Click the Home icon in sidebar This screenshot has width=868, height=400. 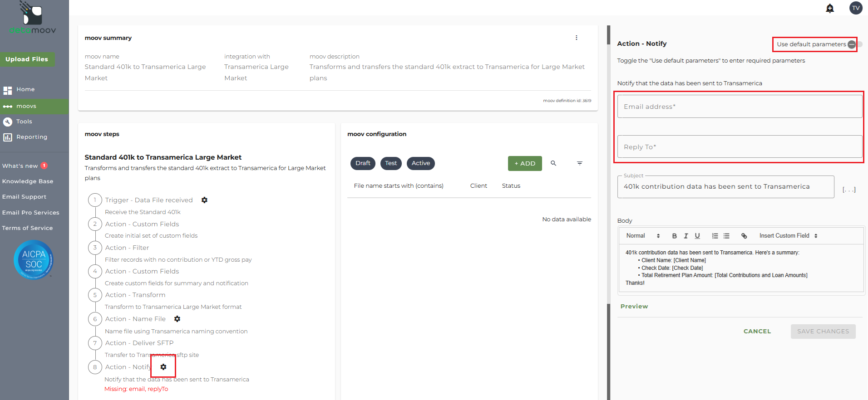[8, 90]
